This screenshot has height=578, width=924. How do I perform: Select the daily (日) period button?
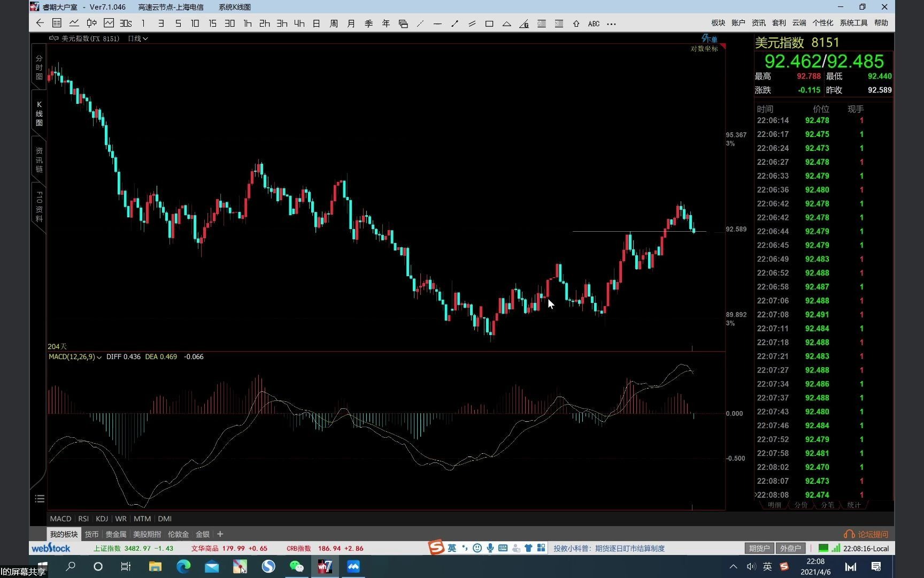point(317,24)
